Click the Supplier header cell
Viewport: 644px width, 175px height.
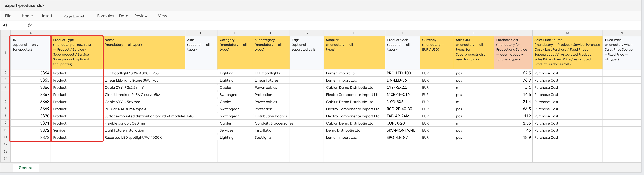[x=354, y=53]
